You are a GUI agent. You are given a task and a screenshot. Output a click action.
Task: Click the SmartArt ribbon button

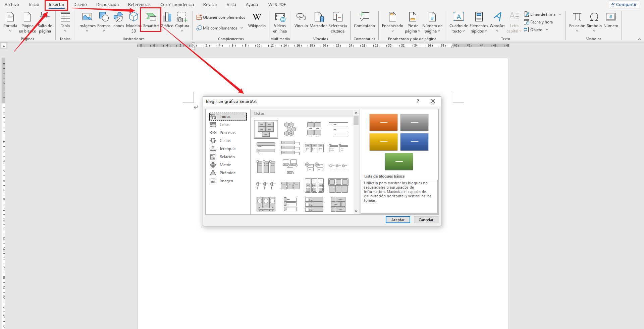(151, 20)
